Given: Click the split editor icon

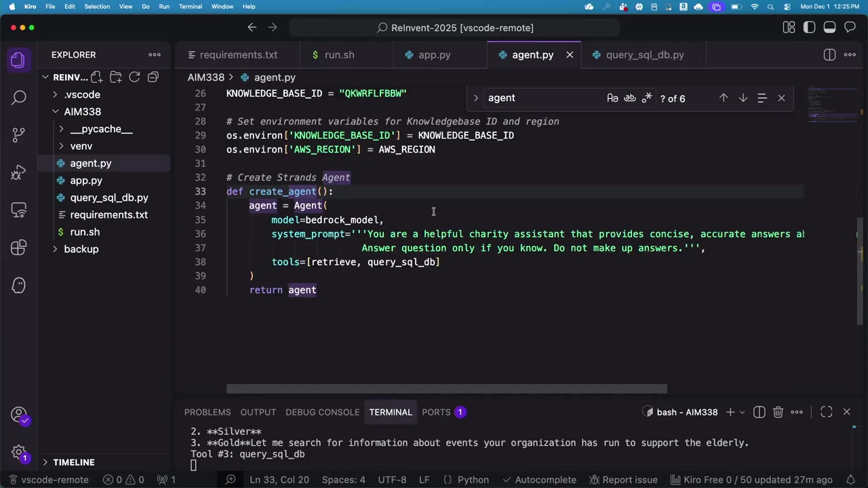Looking at the screenshot, I should pos(829,55).
